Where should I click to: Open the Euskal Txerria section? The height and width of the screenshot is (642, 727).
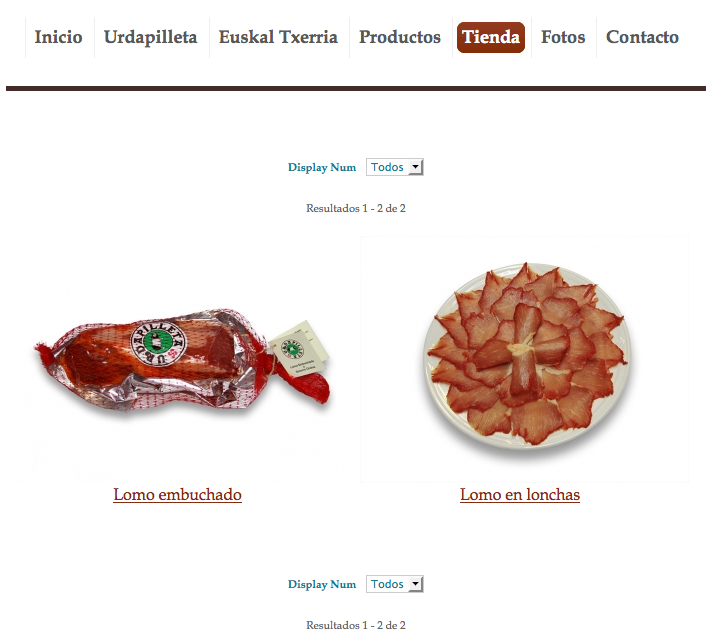278,37
